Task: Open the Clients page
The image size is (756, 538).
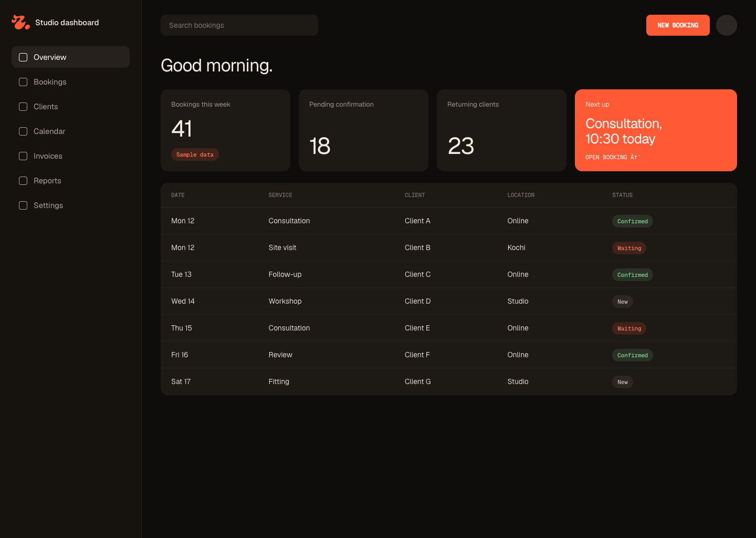Action: [70, 107]
